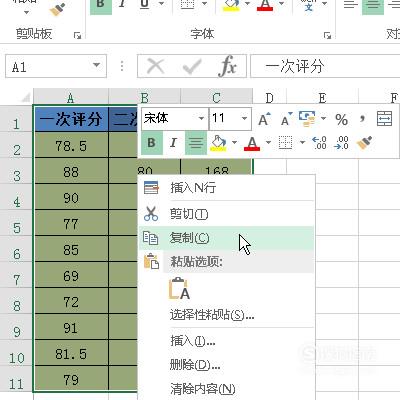Apply red font color from mini toolbar
Image resolution: width=400 pixels, height=400 pixels.
(x=252, y=143)
